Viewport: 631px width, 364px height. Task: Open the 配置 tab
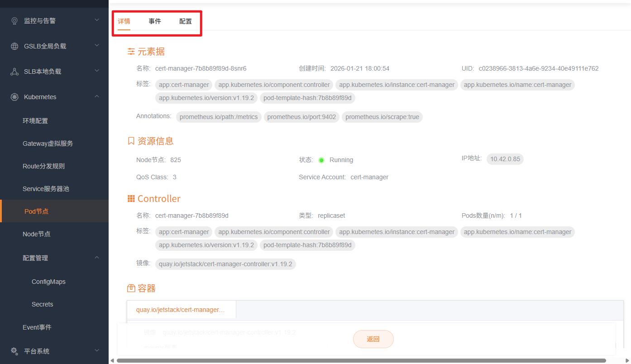pyautogui.click(x=185, y=21)
